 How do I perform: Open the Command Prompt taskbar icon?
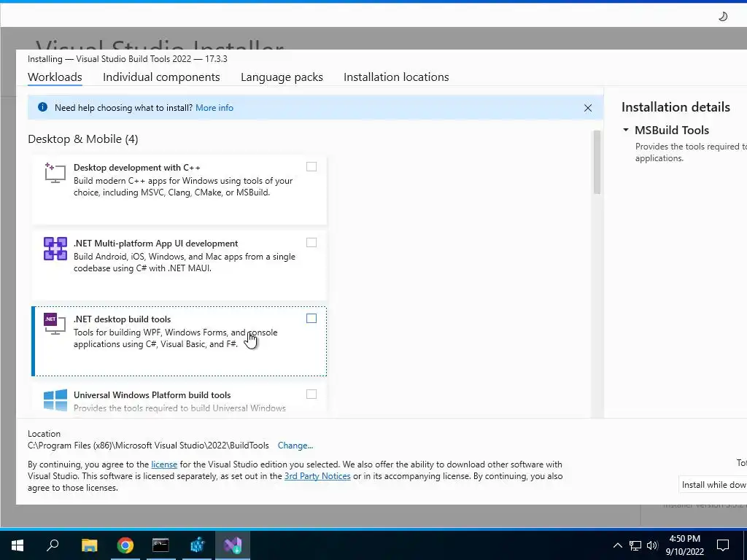click(x=160, y=545)
